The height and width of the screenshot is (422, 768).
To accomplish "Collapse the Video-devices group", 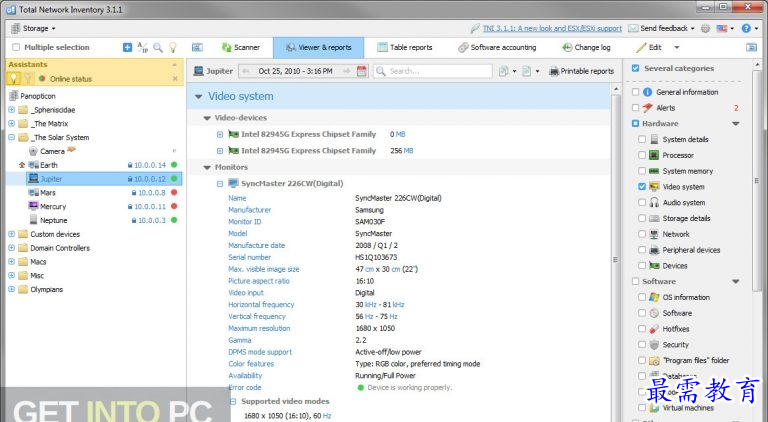I will (x=207, y=118).
